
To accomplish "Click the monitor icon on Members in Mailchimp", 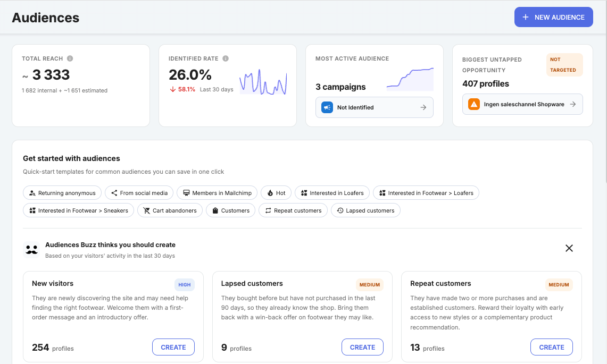I will (186, 193).
